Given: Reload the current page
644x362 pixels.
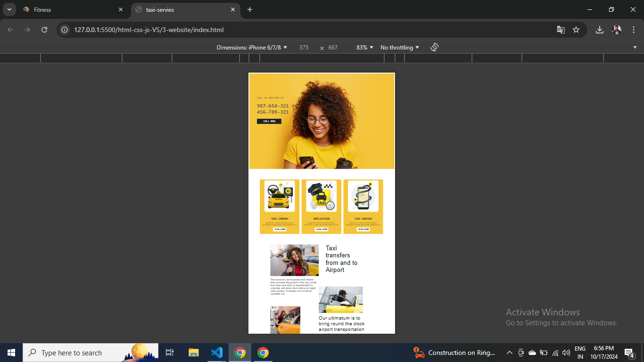Looking at the screenshot, I should 44,30.
